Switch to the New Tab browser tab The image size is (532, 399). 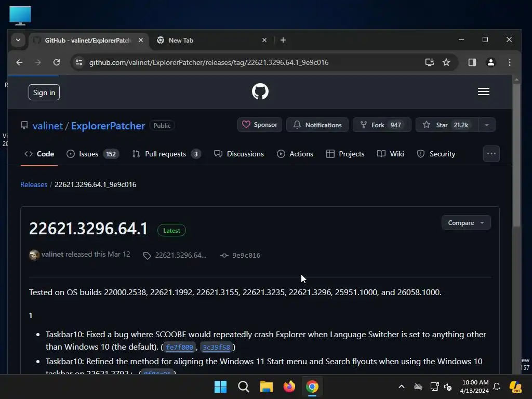coord(212,40)
